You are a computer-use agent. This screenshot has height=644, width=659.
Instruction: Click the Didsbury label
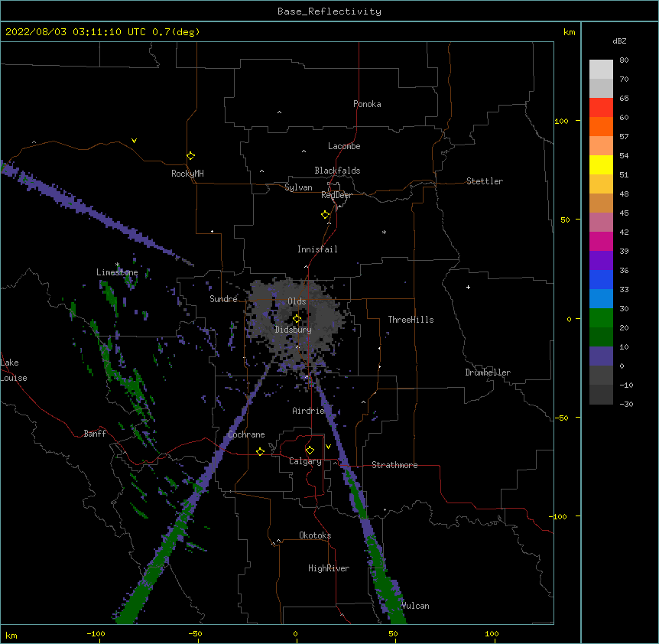[294, 330]
